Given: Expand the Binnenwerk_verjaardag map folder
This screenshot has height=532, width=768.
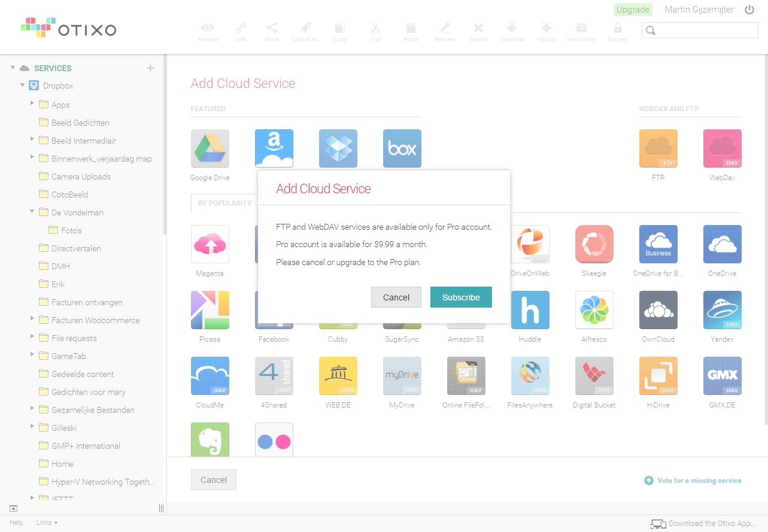Looking at the screenshot, I should 32,157.
